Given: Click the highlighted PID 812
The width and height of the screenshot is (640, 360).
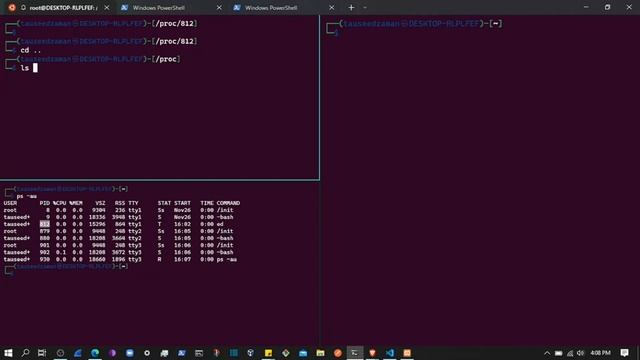Looking at the screenshot, I should (x=44, y=224).
